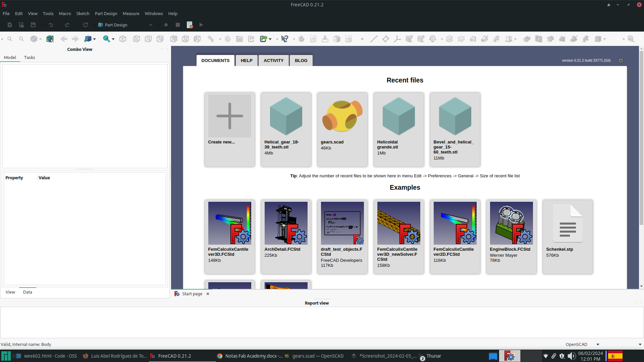Viewport: 644px width, 362px height.
Task: Execute macro with the play icon
Action: (201, 25)
